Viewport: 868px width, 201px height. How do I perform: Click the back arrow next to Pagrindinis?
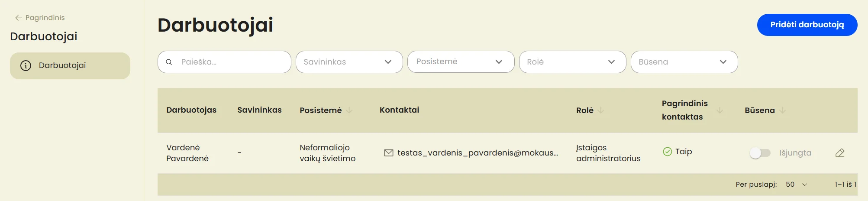click(18, 18)
